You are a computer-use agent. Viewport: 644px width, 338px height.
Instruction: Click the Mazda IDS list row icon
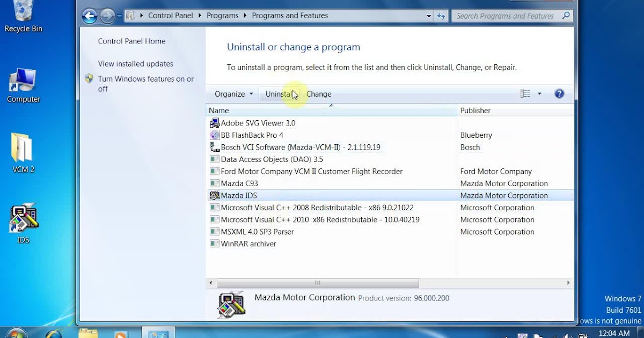click(214, 195)
